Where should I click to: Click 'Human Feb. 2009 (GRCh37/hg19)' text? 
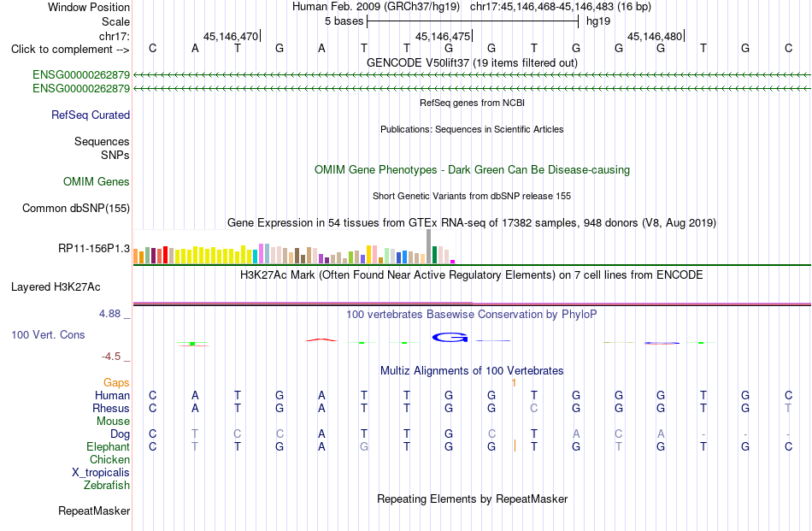[x=376, y=7]
